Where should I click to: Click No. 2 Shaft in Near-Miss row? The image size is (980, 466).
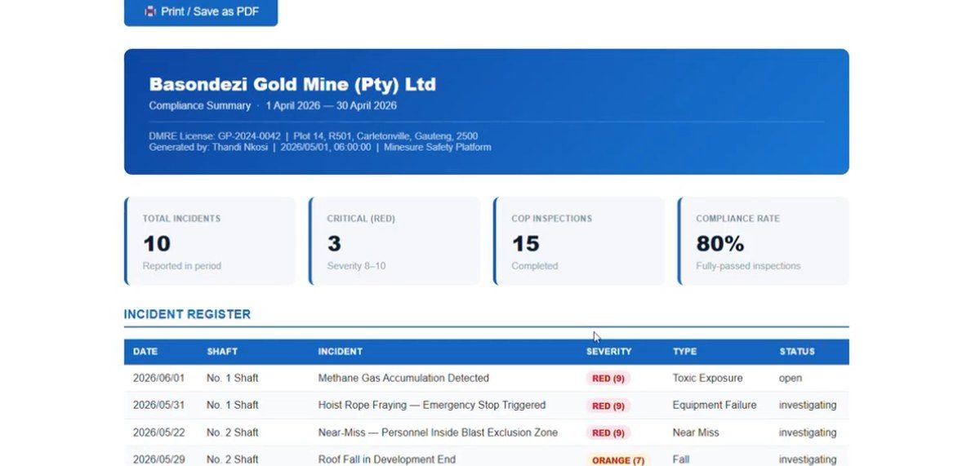[x=233, y=433]
